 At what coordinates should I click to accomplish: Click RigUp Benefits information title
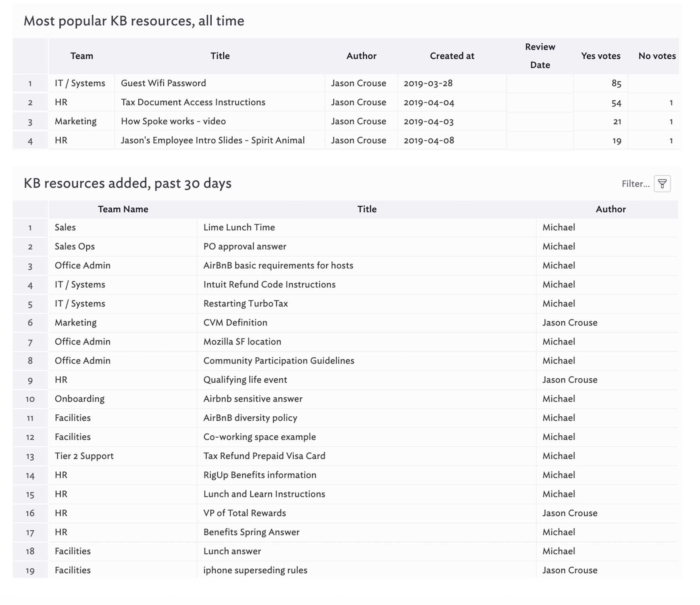[260, 475]
